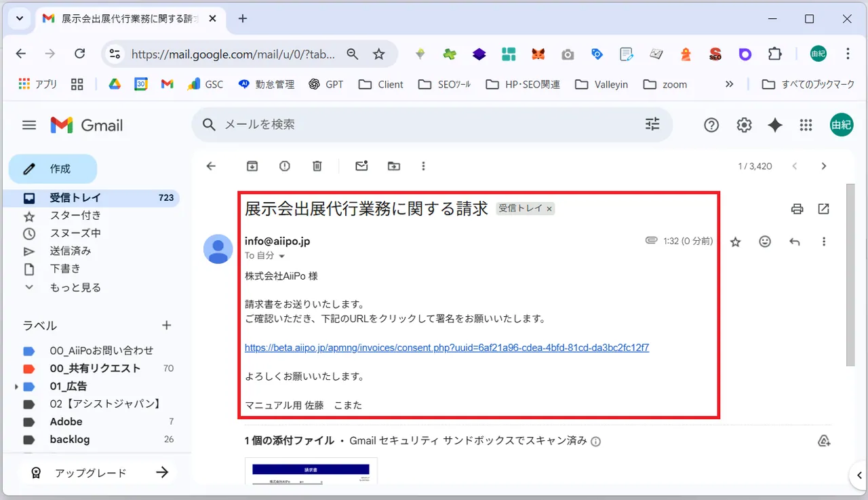Show search options filter in search bar
The width and height of the screenshot is (868, 500).
coord(652,124)
